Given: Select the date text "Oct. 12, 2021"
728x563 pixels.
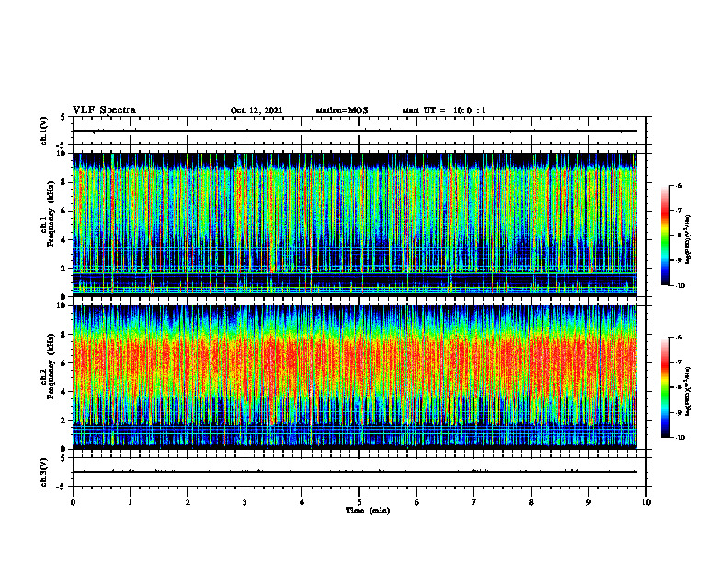Looking at the screenshot, I should pos(256,110).
